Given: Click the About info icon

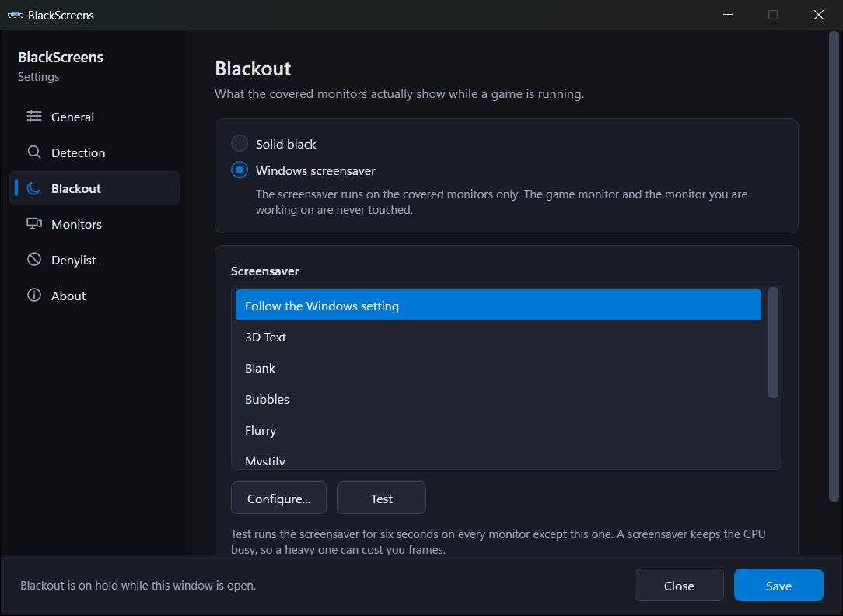Looking at the screenshot, I should click(34, 295).
